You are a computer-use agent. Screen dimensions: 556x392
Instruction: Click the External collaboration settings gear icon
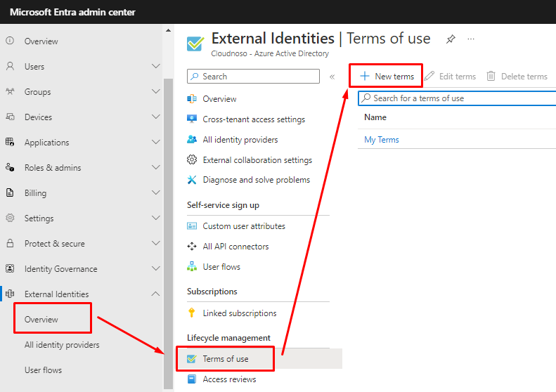pyautogui.click(x=192, y=160)
